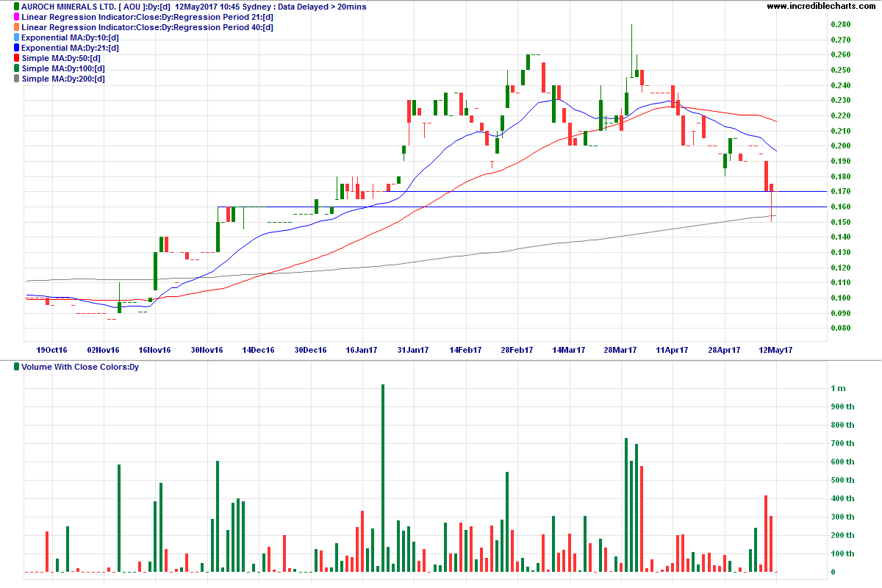Click the 300 th volume axis label
The width and height of the screenshot is (882, 588).
coord(842,517)
